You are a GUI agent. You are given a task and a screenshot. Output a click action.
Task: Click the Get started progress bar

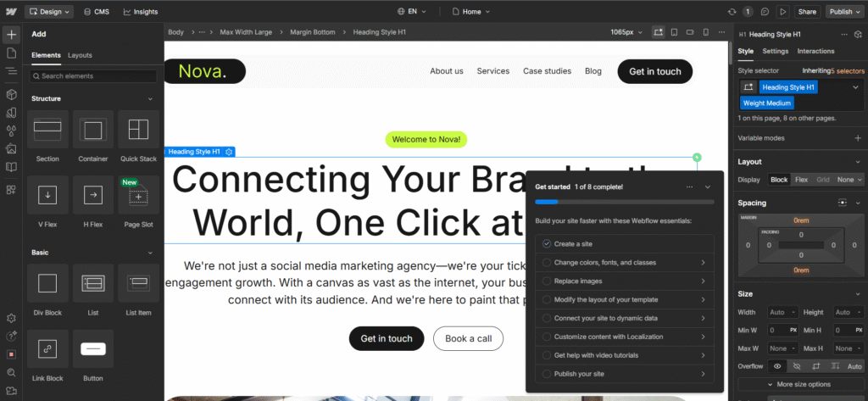(625, 202)
